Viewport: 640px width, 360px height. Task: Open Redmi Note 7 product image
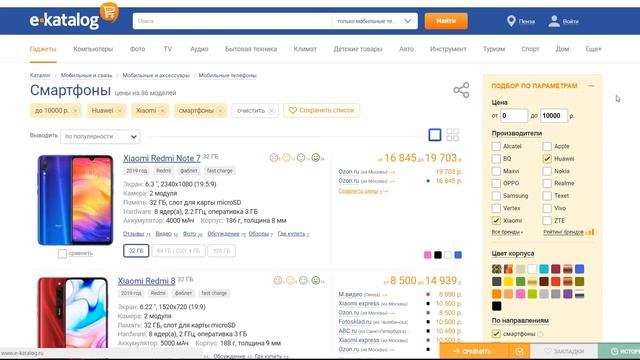(x=76, y=200)
